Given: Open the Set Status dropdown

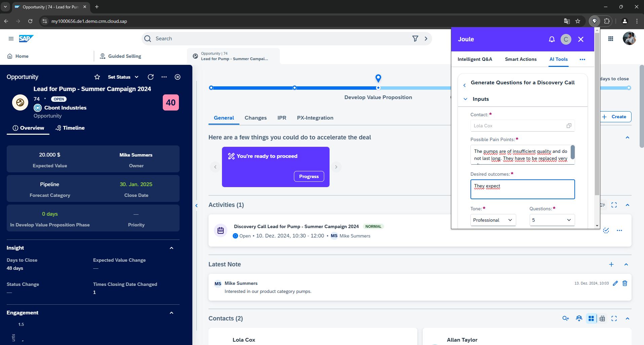Looking at the screenshot, I should click(x=123, y=77).
